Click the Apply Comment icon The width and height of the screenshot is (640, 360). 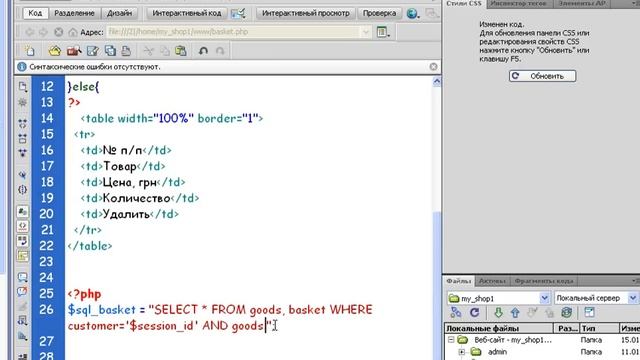pos(23,278)
